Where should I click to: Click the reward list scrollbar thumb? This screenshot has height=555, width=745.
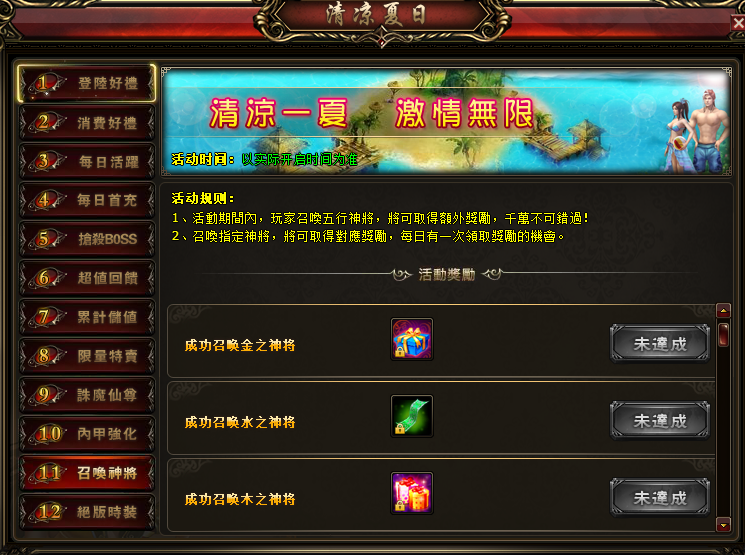coord(723,335)
